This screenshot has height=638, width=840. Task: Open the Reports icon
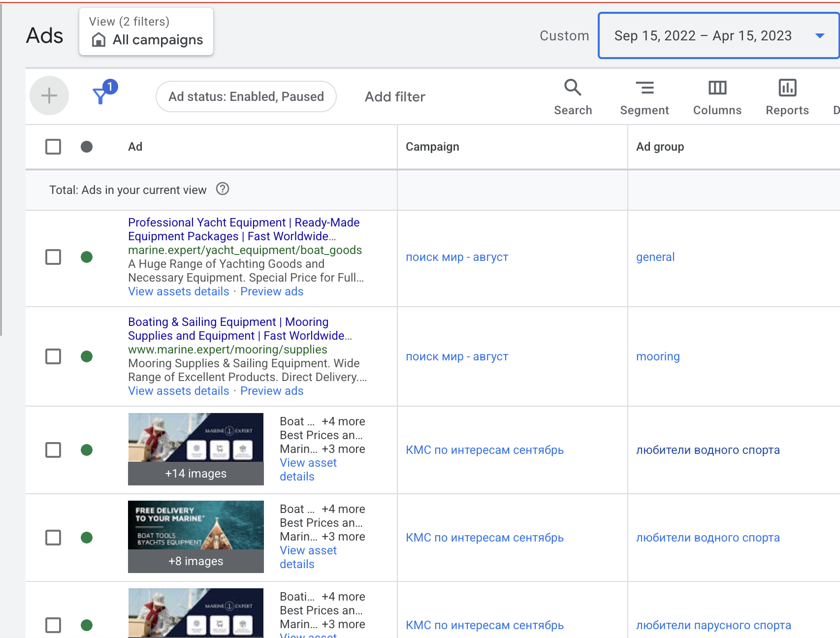coord(787,88)
